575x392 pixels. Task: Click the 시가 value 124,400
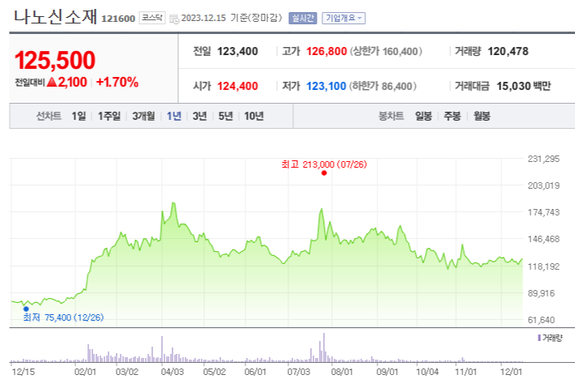pyautogui.click(x=237, y=86)
